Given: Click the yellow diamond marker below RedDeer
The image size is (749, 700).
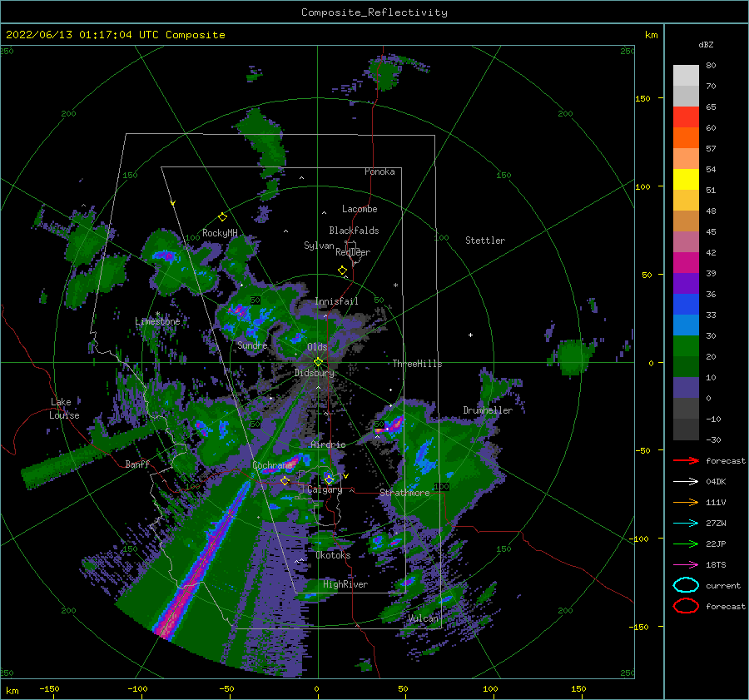Looking at the screenshot, I should tap(343, 271).
